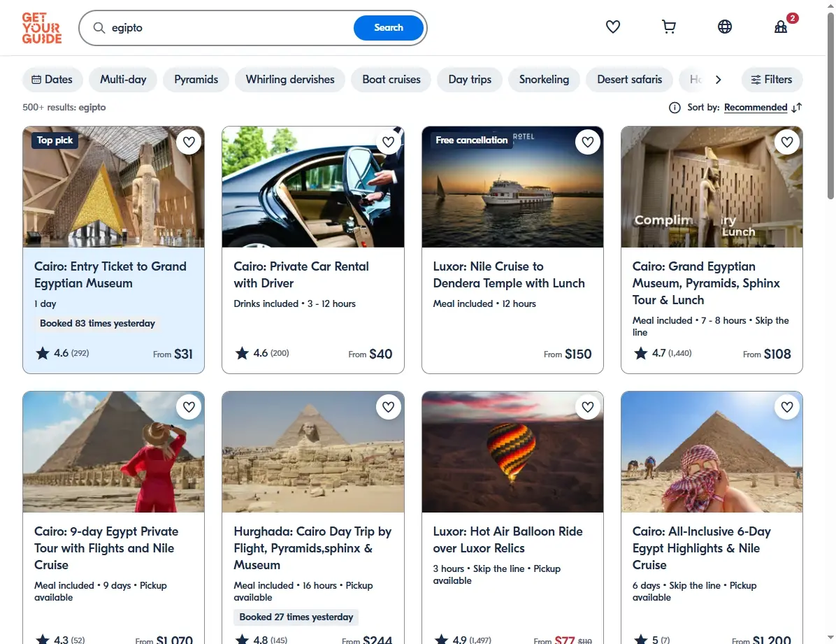Show more filter chips with right arrow
Viewport: 836px width, 644px height.
click(x=718, y=80)
